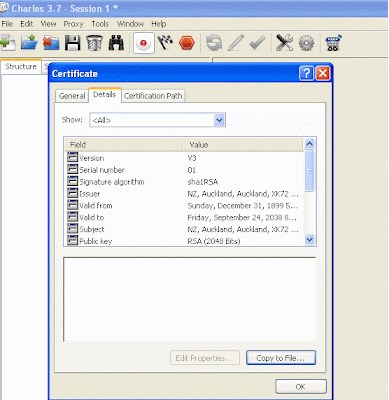
Task: Open the File menu
Action: point(7,24)
